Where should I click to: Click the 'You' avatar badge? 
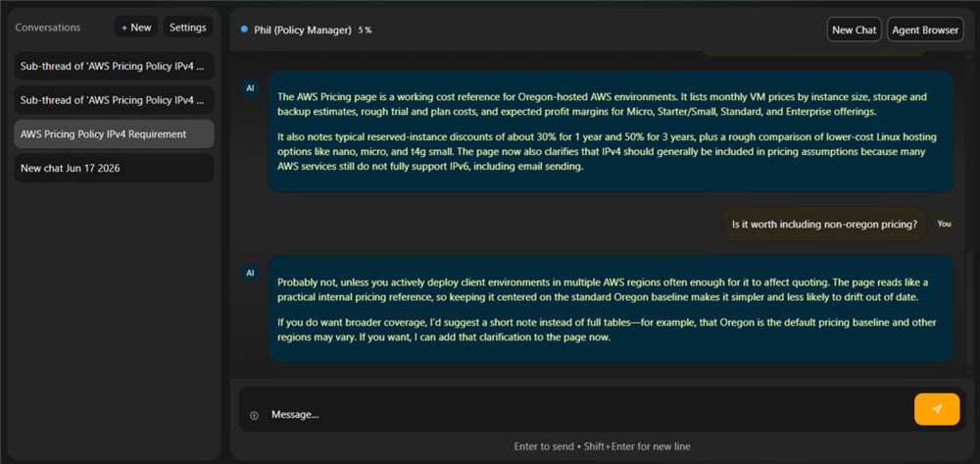click(x=944, y=224)
